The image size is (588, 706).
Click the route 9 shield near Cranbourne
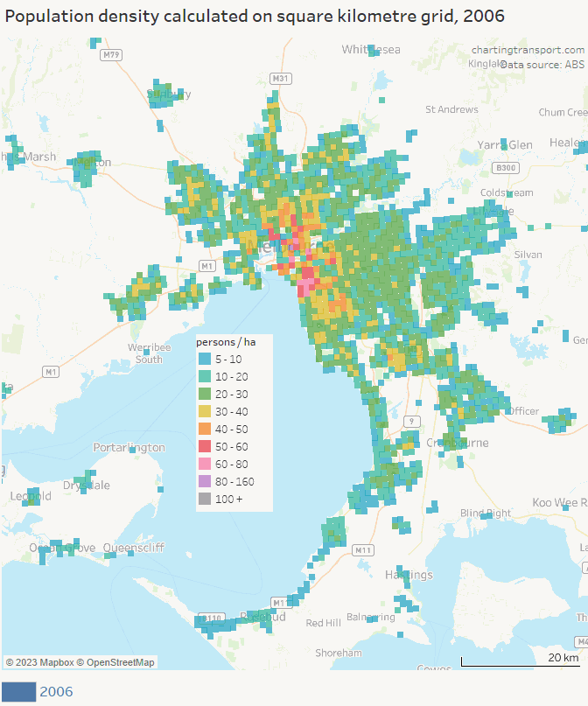[409, 422]
